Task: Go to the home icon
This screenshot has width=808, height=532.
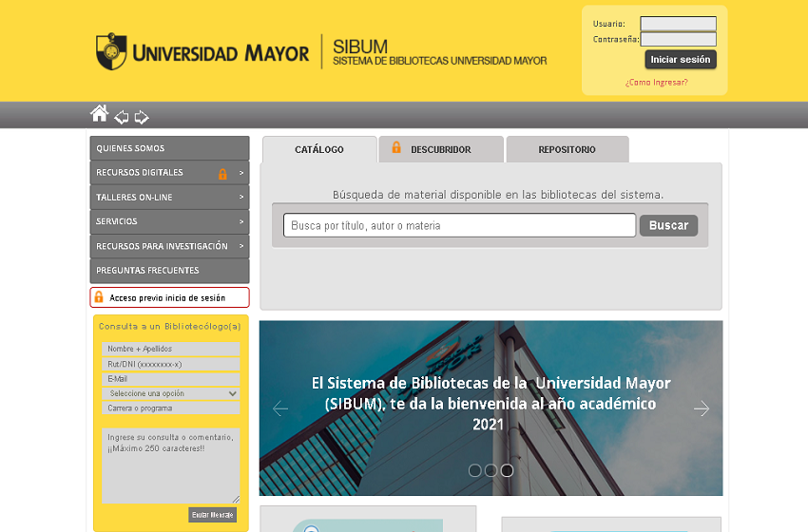Action: pyautogui.click(x=100, y=113)
